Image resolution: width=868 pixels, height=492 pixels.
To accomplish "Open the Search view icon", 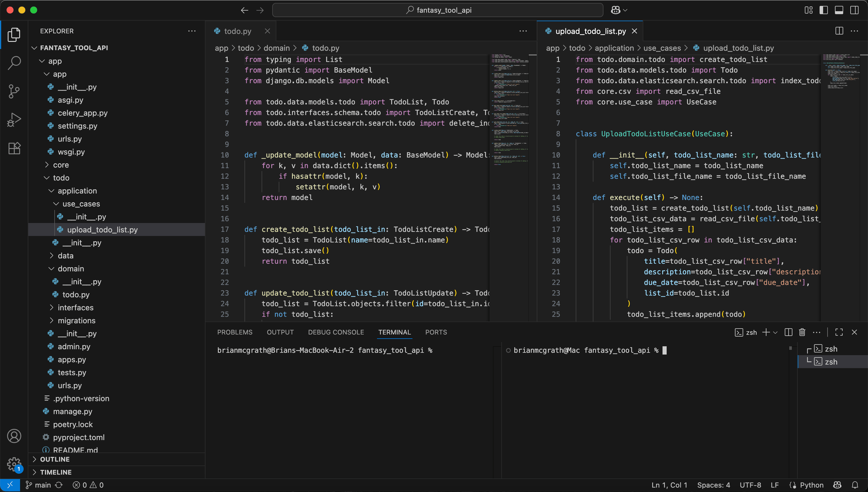I will (14, 63).
